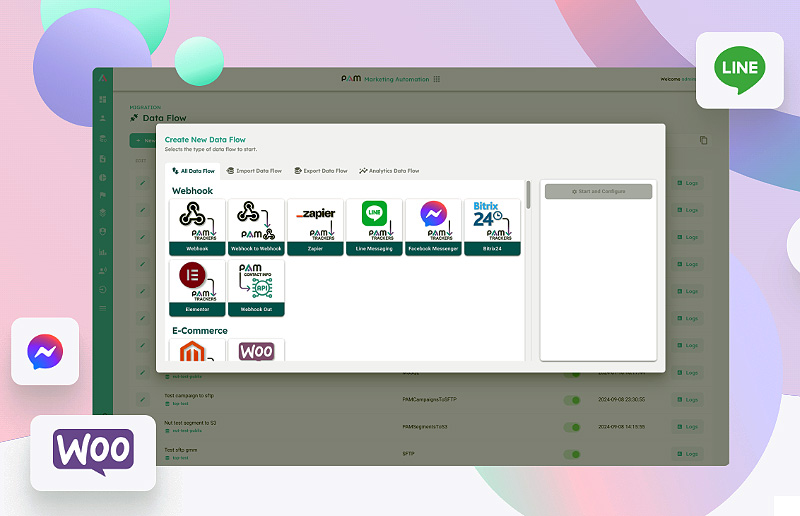Click the "MIGRATION" breadcrumb label
The height and width of the screenshot is (516, 800).
[145, 107]
